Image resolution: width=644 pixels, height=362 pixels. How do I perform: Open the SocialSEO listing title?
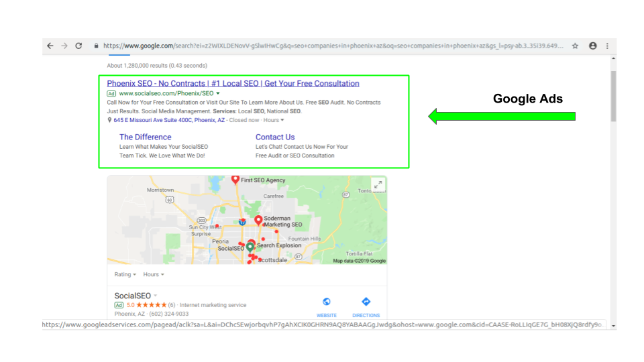[x=133, y=296]
